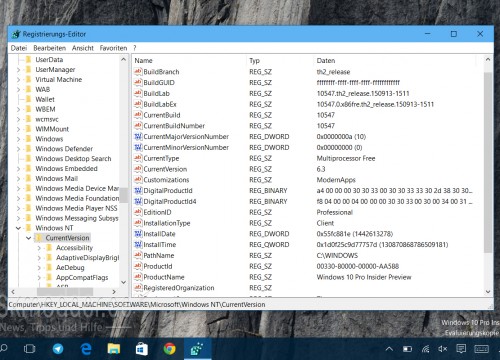
Task: Select the PathName value name
Action: click(x=159, y=255)
